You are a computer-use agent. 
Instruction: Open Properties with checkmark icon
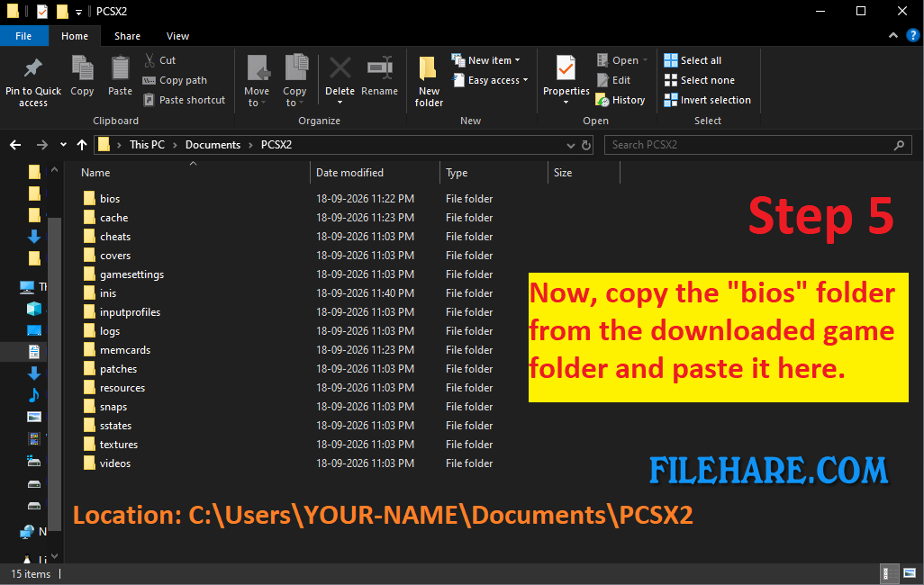[x=566, y=69]
